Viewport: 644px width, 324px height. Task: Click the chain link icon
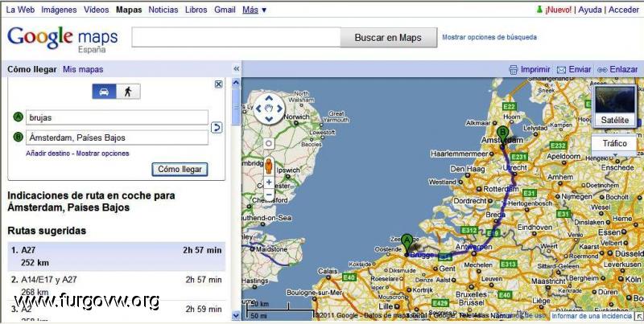tap(602, 70)
